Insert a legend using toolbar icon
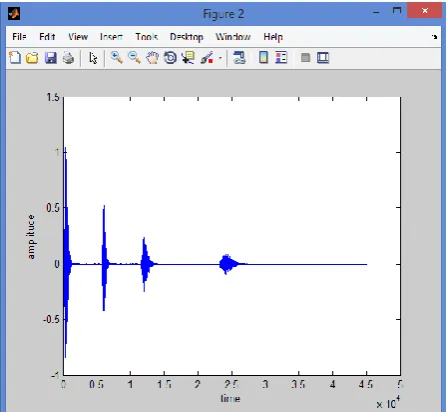 (x=281, y=58)
